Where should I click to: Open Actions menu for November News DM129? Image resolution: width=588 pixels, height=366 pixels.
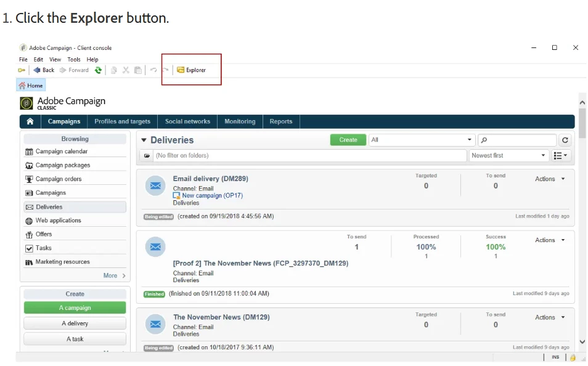550,317
